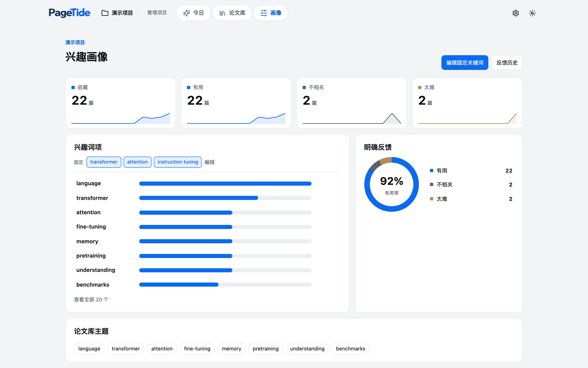Click the 有用 legend row
Viewport: 588px width, 368px height.
pyautogui.click(x=471, y=171)
